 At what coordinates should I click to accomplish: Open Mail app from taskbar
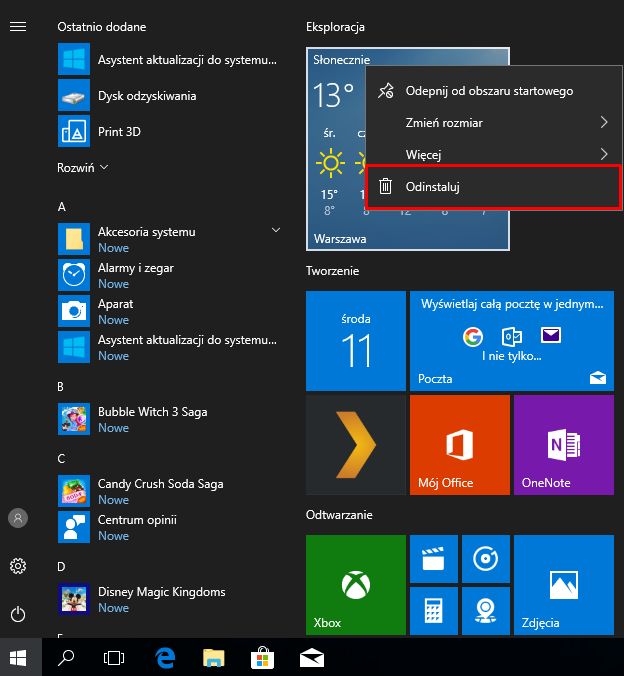(312, 657)
